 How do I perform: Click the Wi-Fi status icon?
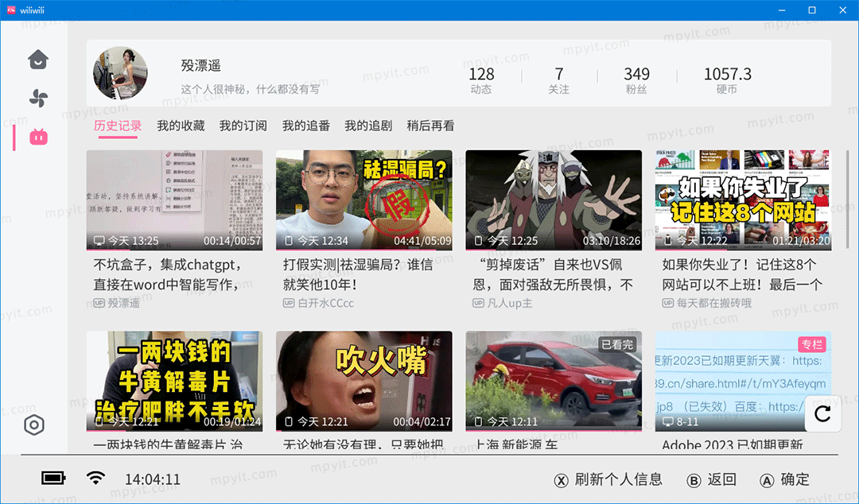(x=96, y=479)
